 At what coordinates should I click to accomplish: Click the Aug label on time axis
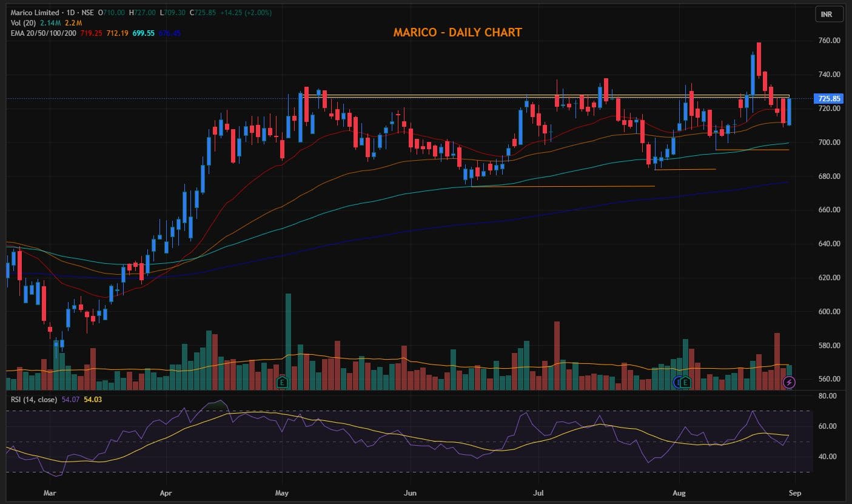pyautogui.click(x=678, y=493)
